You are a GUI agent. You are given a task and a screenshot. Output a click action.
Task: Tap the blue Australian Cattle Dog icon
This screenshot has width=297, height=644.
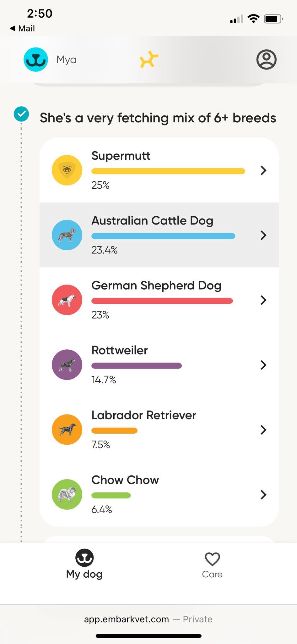click(67, 235)
